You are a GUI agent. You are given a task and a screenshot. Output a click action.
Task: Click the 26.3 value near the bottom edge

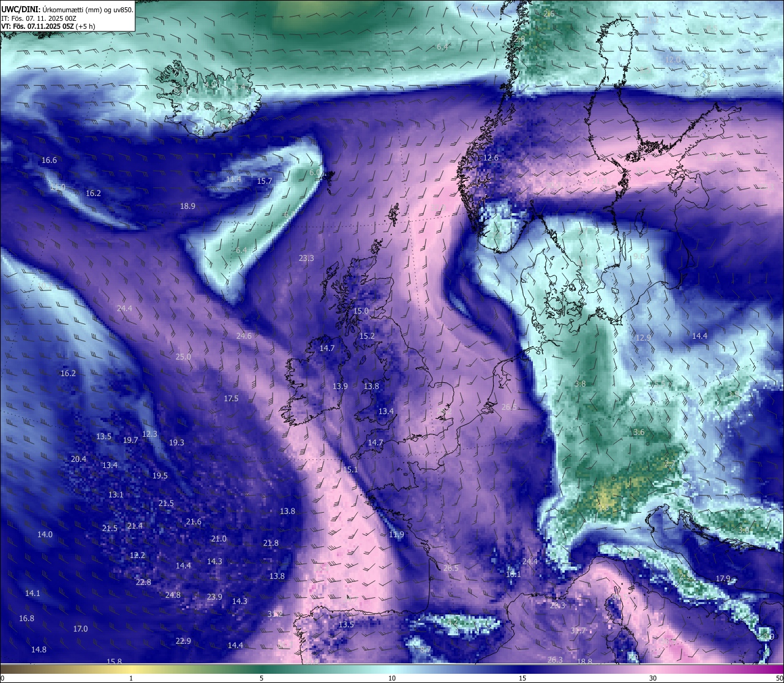click(555, 660)
